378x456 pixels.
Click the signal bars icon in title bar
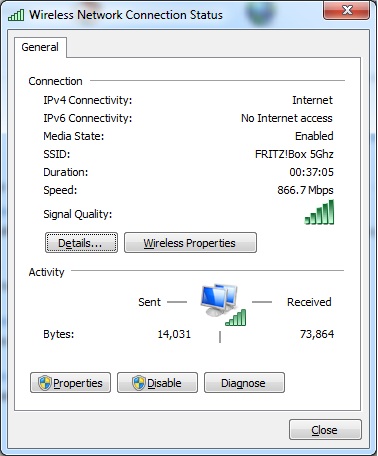(16, 15)
